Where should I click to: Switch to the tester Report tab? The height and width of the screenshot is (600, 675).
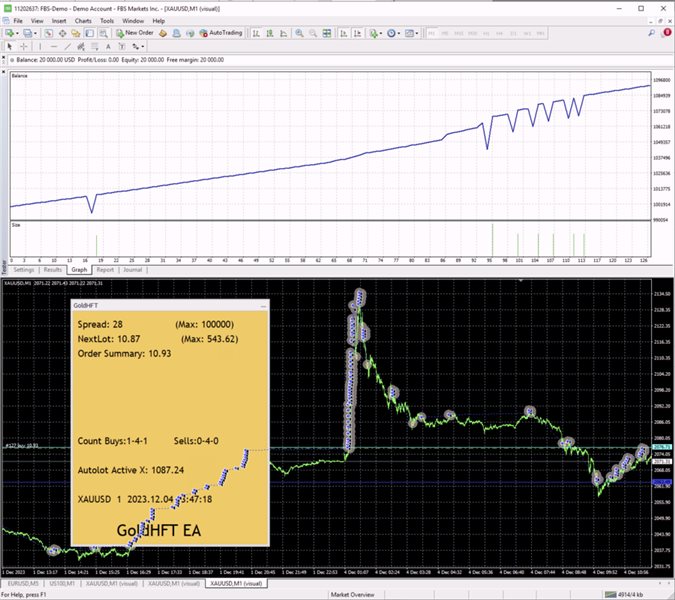point(105,270)
